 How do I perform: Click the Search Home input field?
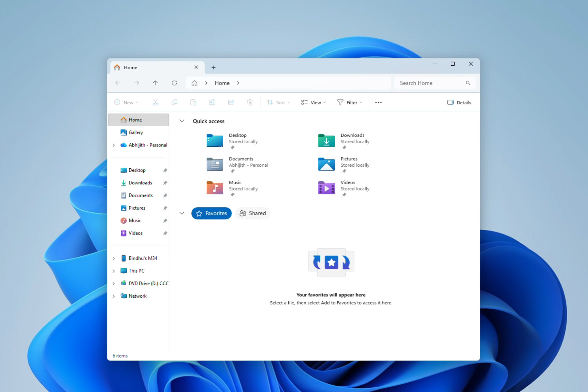point(430,83)
